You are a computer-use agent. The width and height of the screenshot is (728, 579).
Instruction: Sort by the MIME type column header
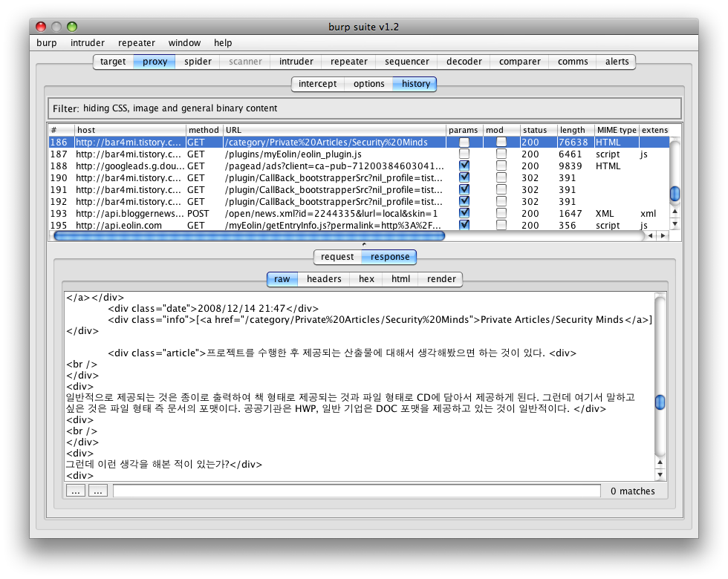click(617, 130)
